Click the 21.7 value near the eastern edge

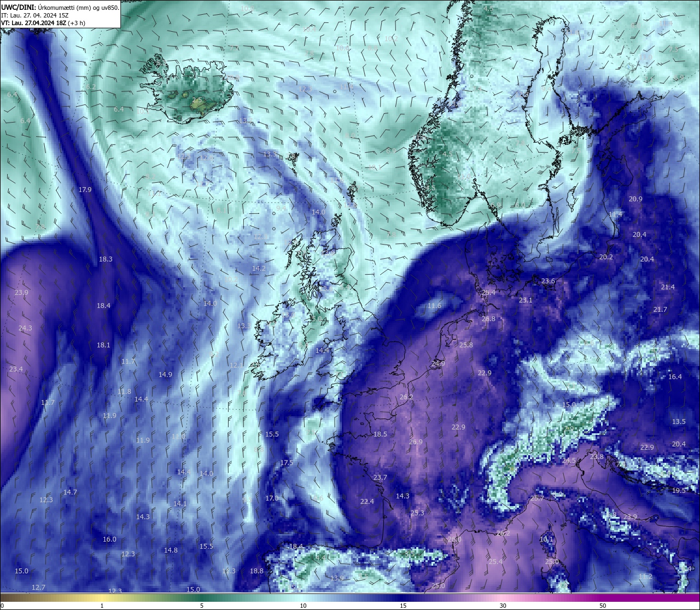[660, 310]
